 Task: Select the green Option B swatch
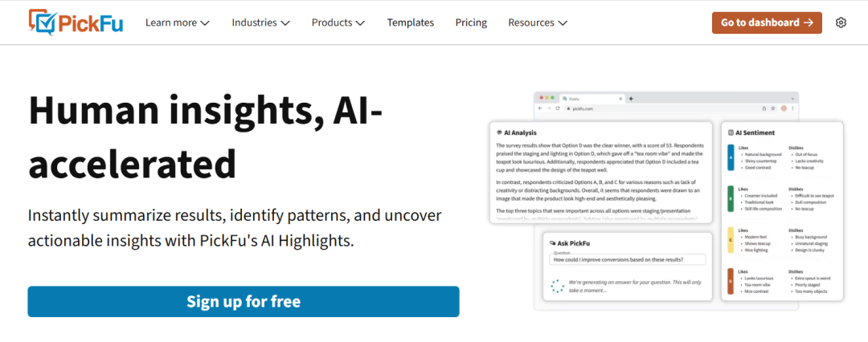[x=730, y=200]
